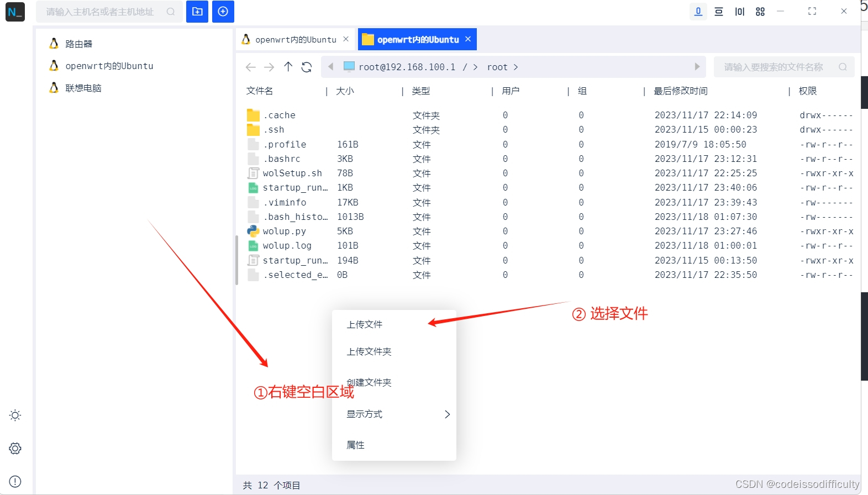Viewport: 868px width, 495px height.
Task: Open settings gear icon
Action: 15,449
